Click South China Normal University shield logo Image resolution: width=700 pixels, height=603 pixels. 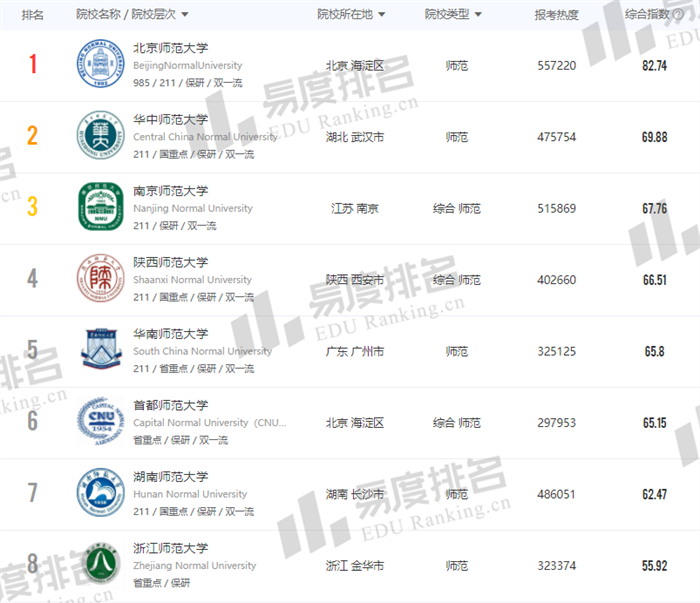tap(101, 349)
